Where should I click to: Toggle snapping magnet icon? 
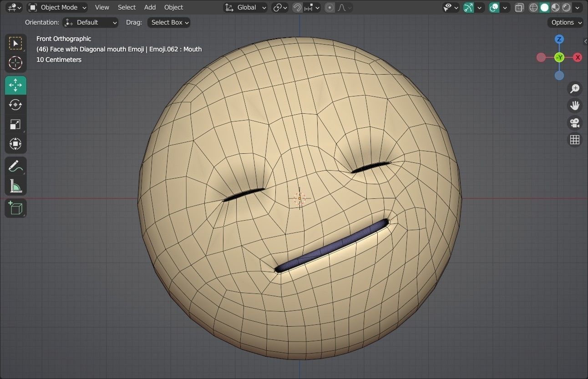[x=297, y=7]
